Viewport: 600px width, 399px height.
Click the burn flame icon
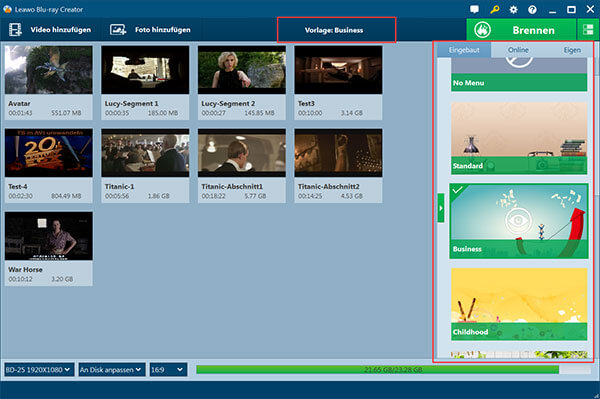pyautogui.click(x=483, y=30)
